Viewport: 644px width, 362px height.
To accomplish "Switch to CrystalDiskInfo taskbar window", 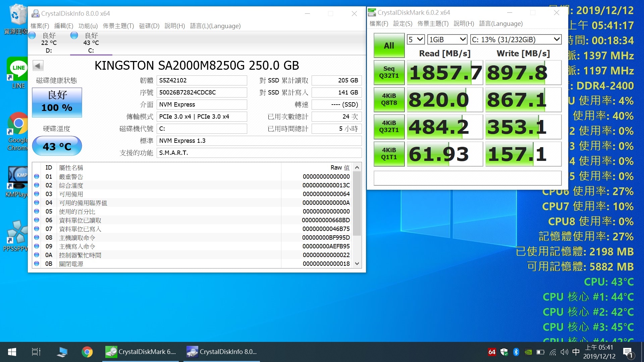I will click(x=222, y=352).
